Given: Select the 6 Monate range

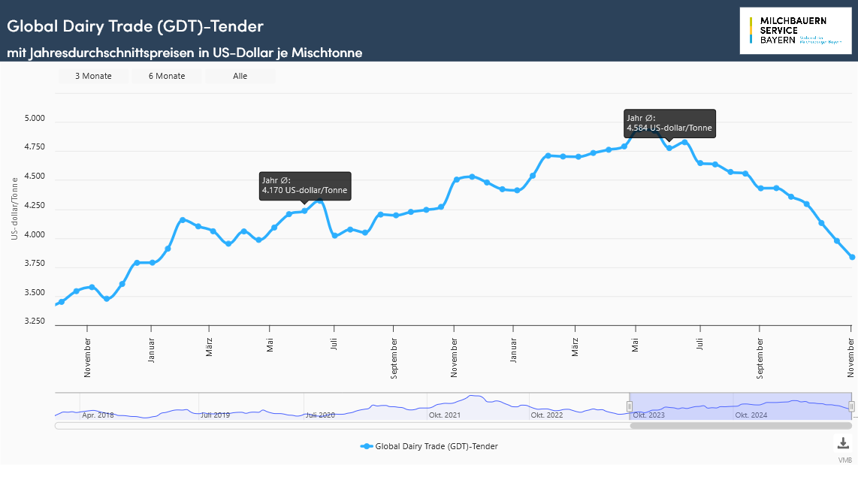Looking at the screenshot, I should pyautogui.click(x=167, y=76).
